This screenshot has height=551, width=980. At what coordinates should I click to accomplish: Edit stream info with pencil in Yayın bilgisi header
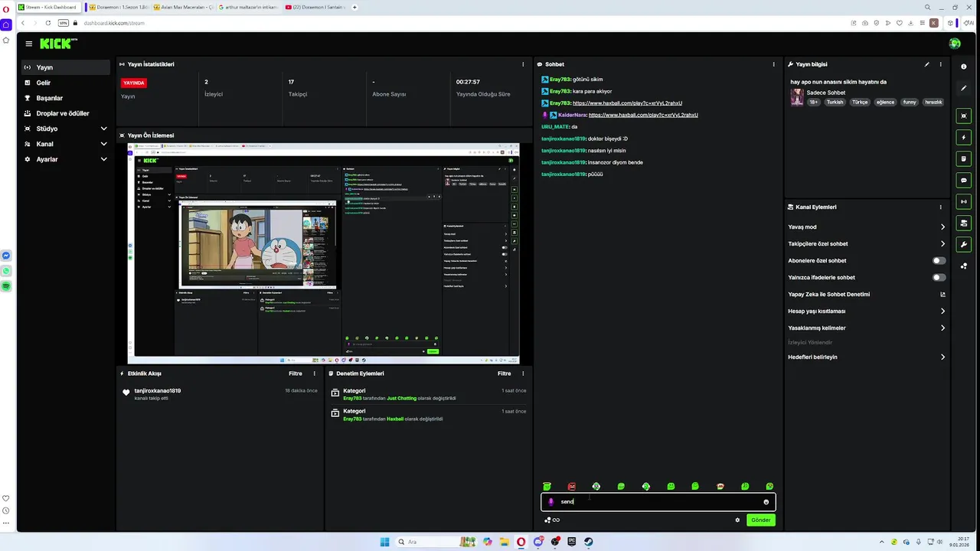[x=926, y=64]
